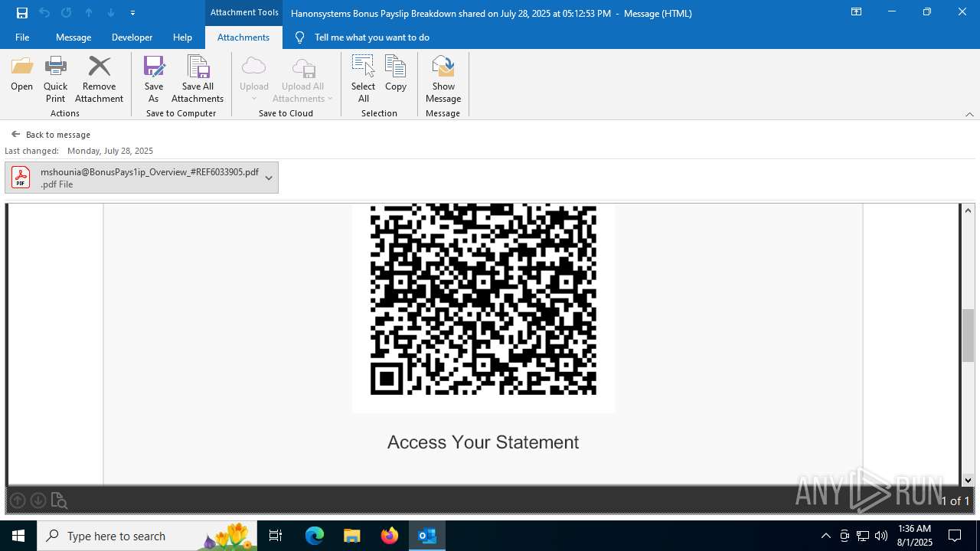This screenshot has height=551, width=980.
Task: Select the Attachments ribbon tab
Action: click(243, 37)
